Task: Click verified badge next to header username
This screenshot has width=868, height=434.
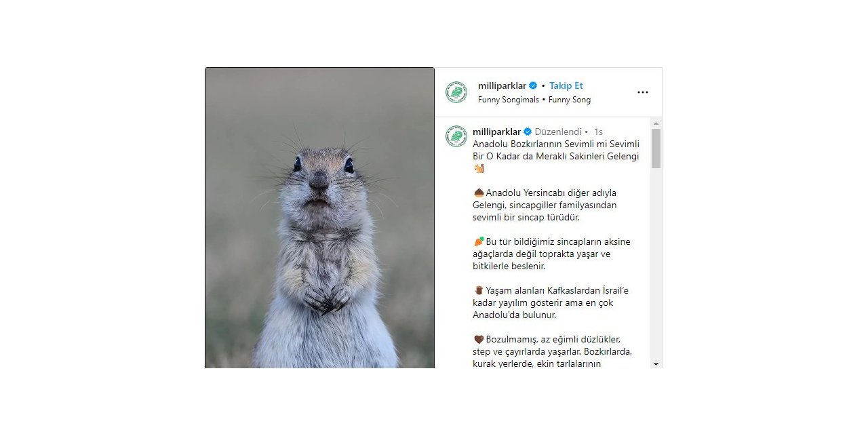Action: [x=533, y=85]
